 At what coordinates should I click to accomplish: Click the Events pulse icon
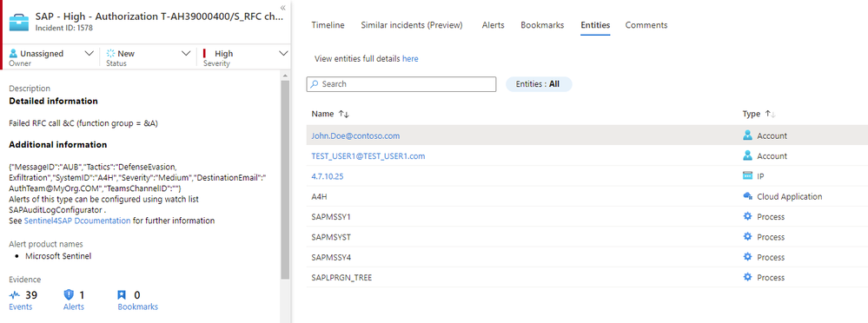[15, 295]
